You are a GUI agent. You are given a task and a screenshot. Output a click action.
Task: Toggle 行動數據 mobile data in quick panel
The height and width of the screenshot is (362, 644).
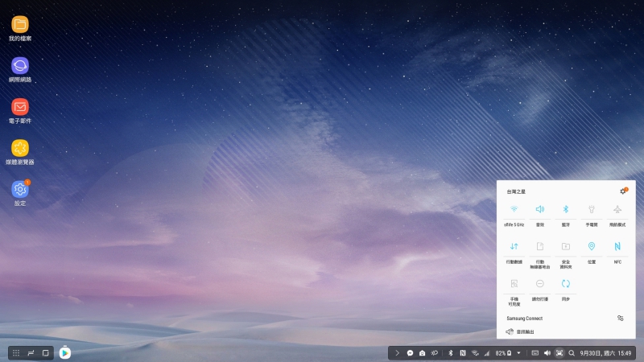click(x=514, y=246)
